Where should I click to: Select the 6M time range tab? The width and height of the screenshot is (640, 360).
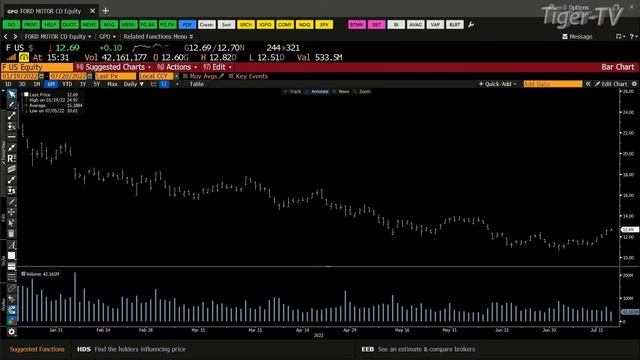[x=51, y=84]
